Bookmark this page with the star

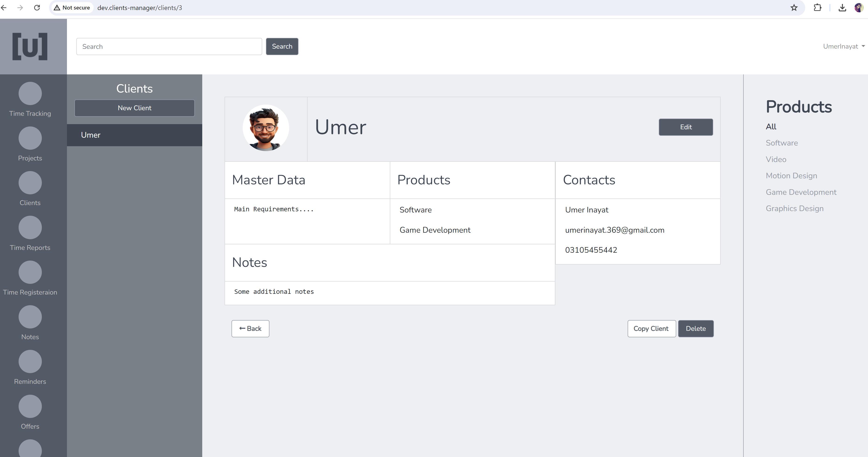794,7
